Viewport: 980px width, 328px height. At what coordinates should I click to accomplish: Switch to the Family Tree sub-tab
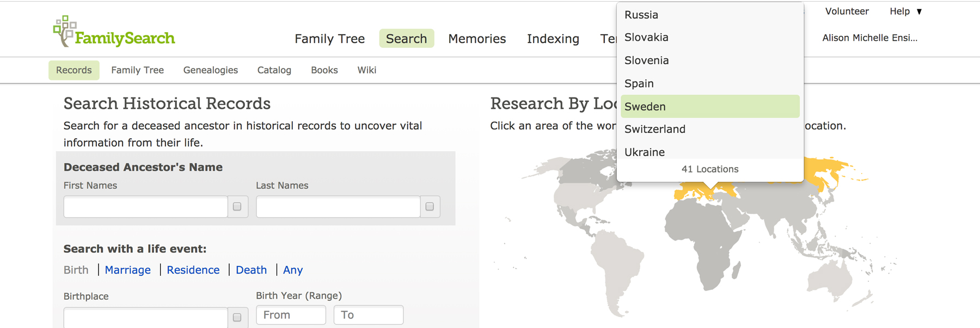pyautogui.click(x=137, y=70)
